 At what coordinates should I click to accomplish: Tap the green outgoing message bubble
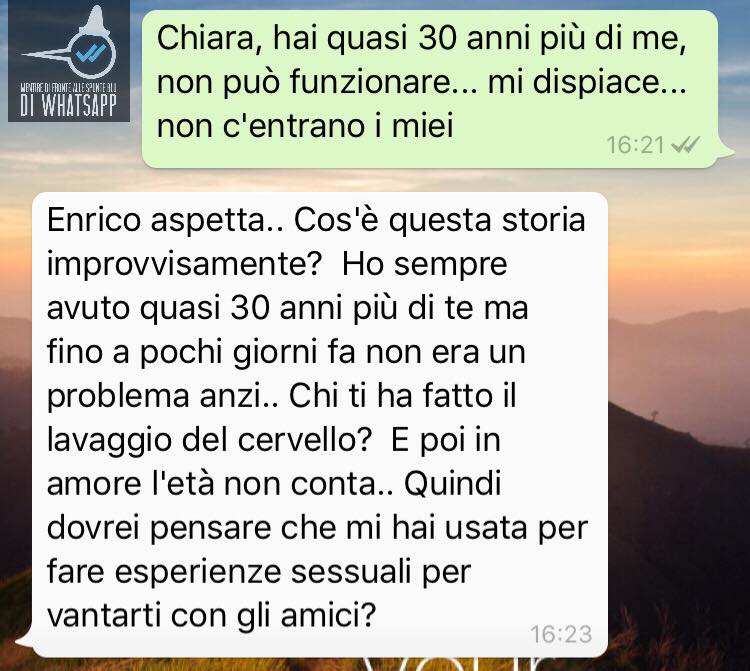click(430, 89)
